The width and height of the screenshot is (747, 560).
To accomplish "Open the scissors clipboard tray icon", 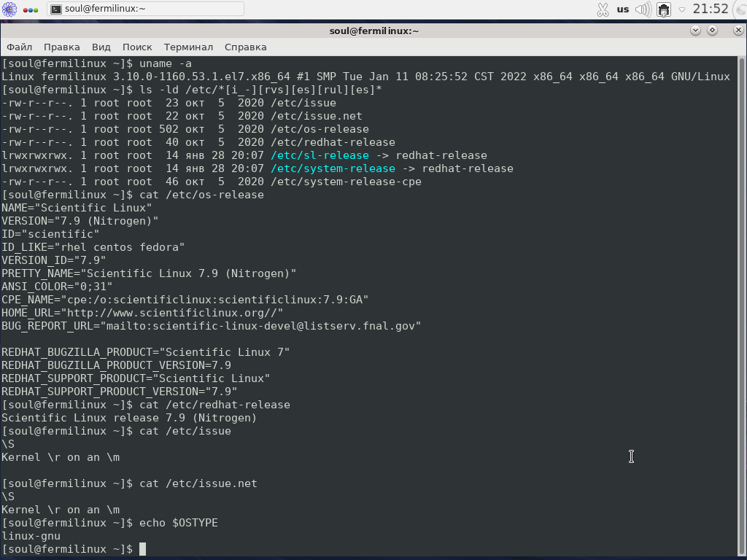I will pos(603,9).
